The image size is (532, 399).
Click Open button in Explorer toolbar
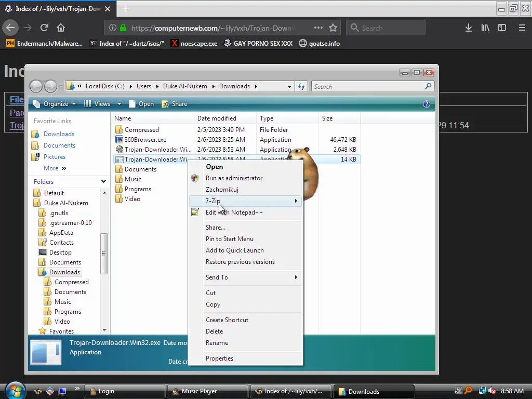tap(142, 104)
